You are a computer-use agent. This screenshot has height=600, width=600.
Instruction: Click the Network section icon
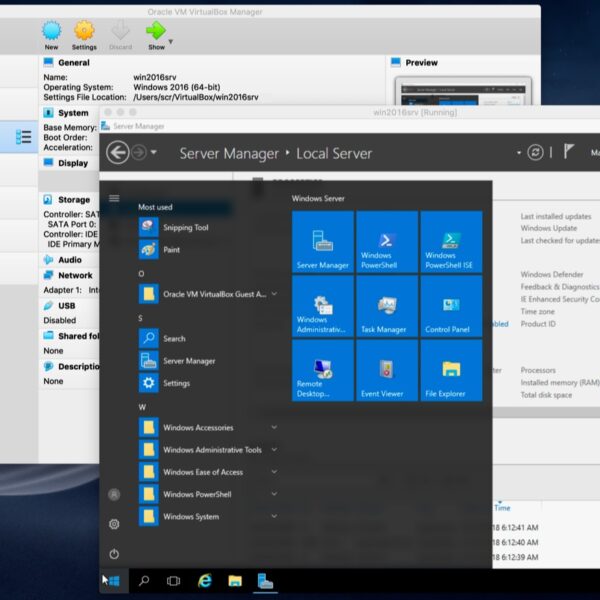pos(48,275)
